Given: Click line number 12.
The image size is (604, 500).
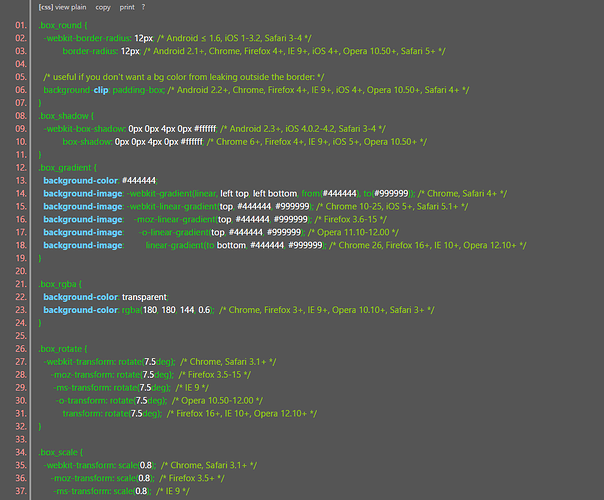Looking at the screenshot, I should tap(21, 168).
